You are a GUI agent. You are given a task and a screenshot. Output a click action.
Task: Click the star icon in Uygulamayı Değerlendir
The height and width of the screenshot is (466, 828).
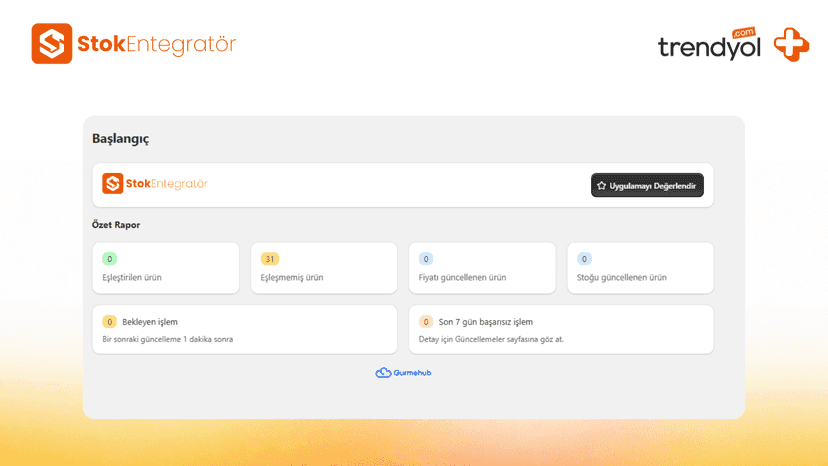pos(601,185)
